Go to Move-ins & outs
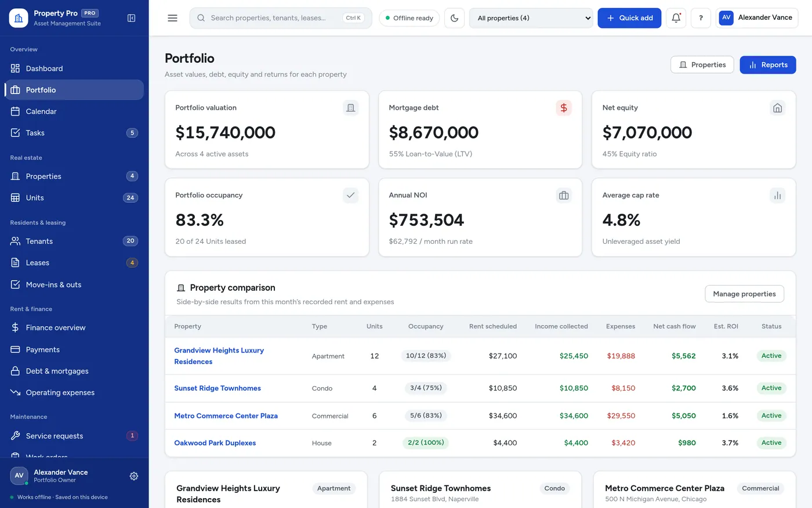 [x=74, y=284]
